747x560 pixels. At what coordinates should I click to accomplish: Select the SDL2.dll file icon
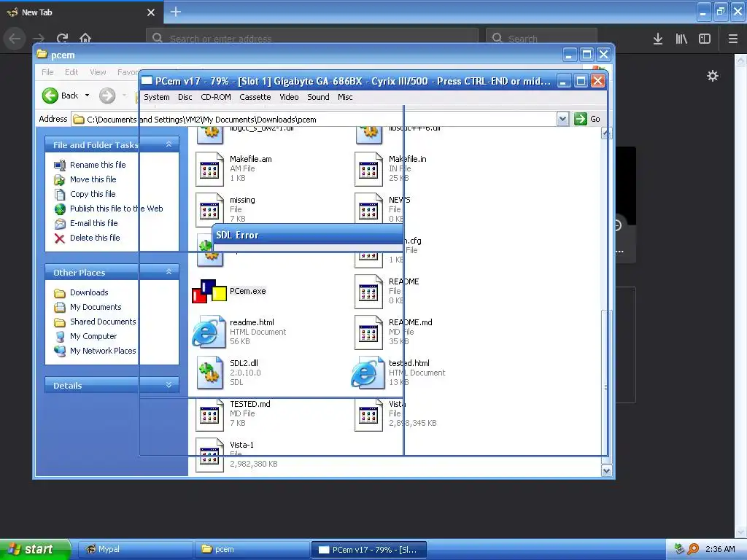[209, 373]
